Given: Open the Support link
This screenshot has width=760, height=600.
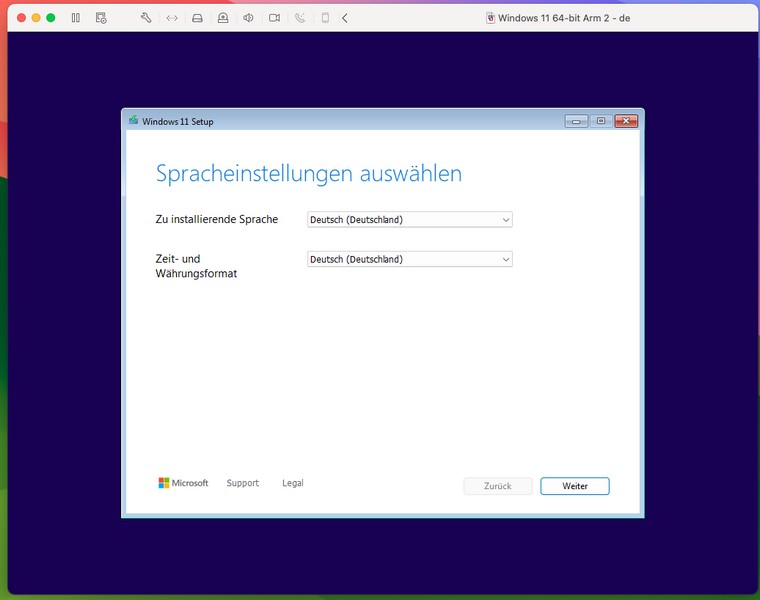Looking at the screenshot, I should tap(243, 483).
